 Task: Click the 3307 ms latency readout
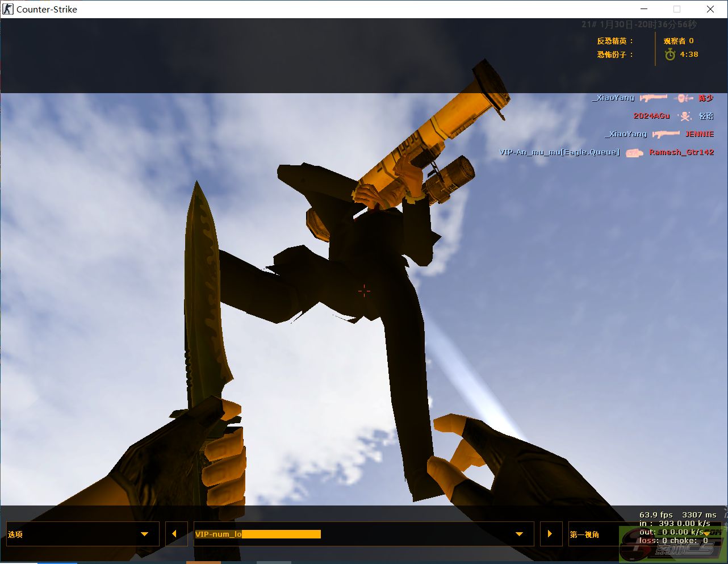tap(700, 515)
